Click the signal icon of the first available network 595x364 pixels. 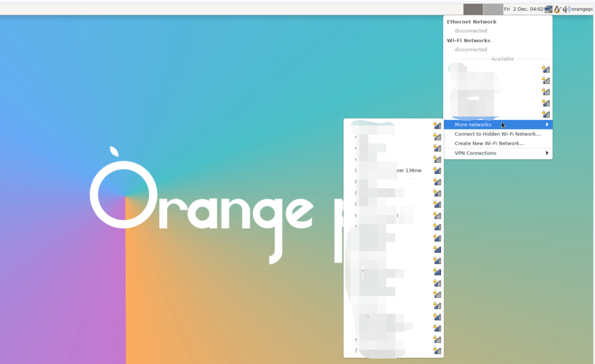point(545,69)
